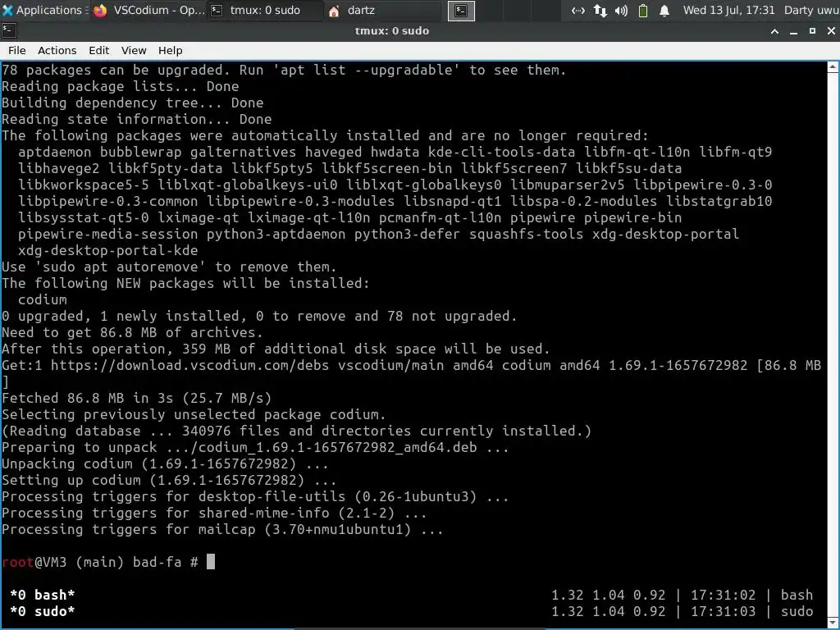Click the '*0 bash*' tmux status entry
This screenshot has width=840, height=630.
click(x=43, y=596)
